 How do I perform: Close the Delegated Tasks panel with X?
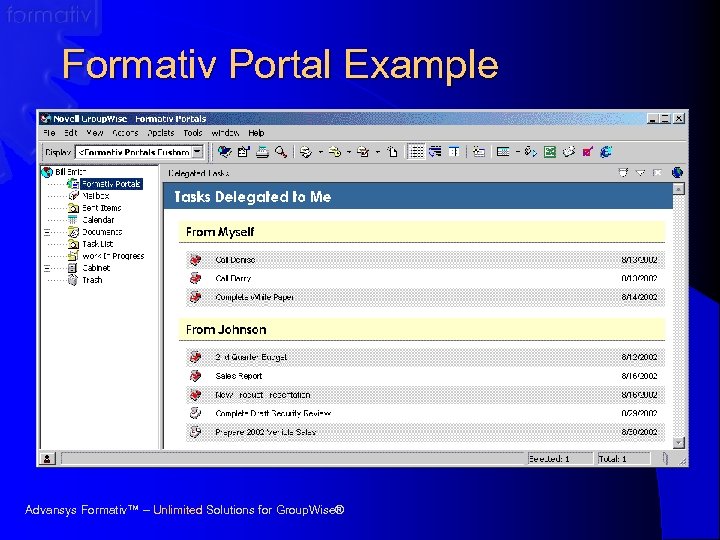pyautogui.click(x=658, y=173)
